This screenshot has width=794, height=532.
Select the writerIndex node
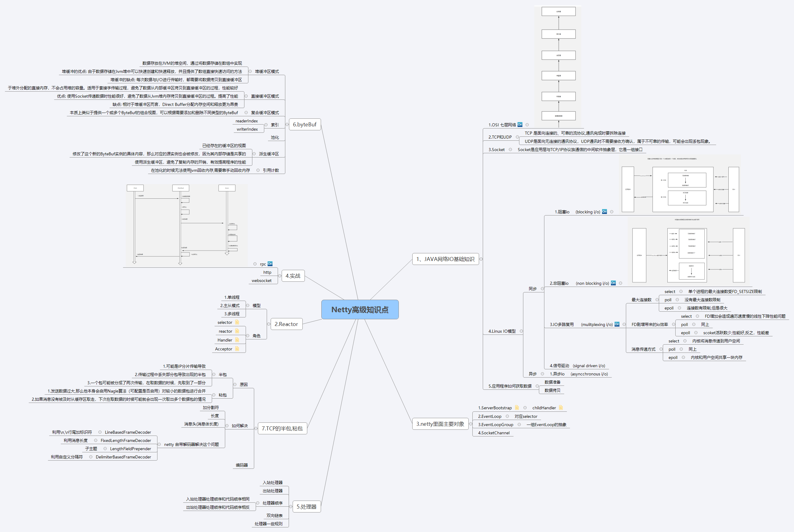[247, 129]
